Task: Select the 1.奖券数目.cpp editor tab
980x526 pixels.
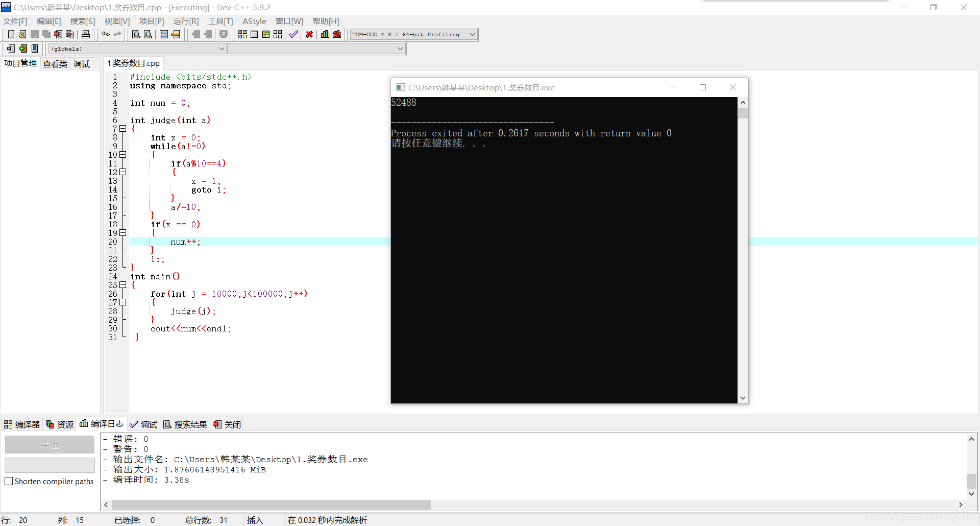Action: (x=133, y=63)
